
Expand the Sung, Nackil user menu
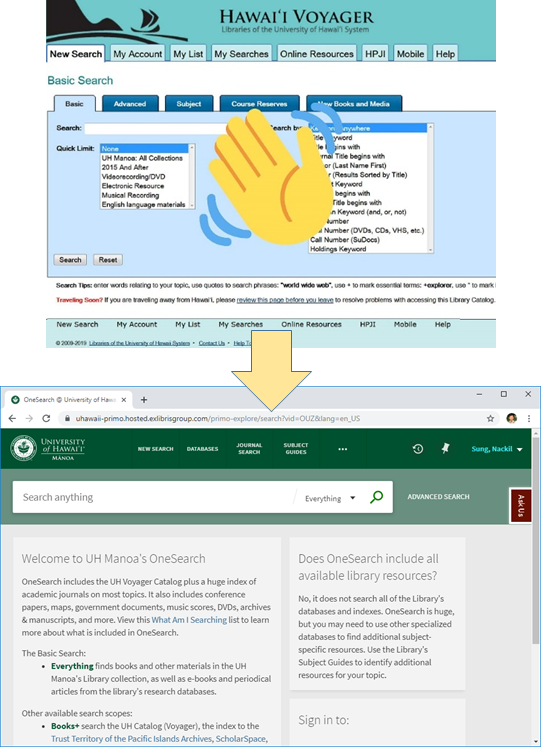point(497,449)
